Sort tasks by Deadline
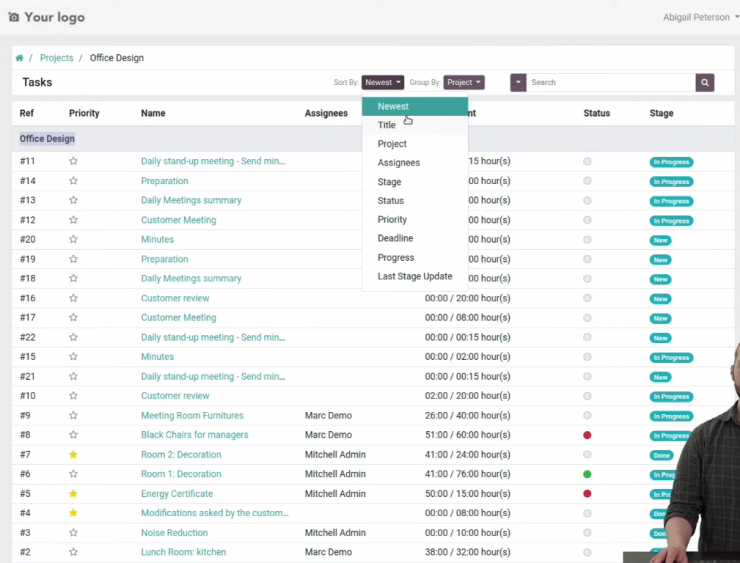The image size is (740, 563). [415, 238]
